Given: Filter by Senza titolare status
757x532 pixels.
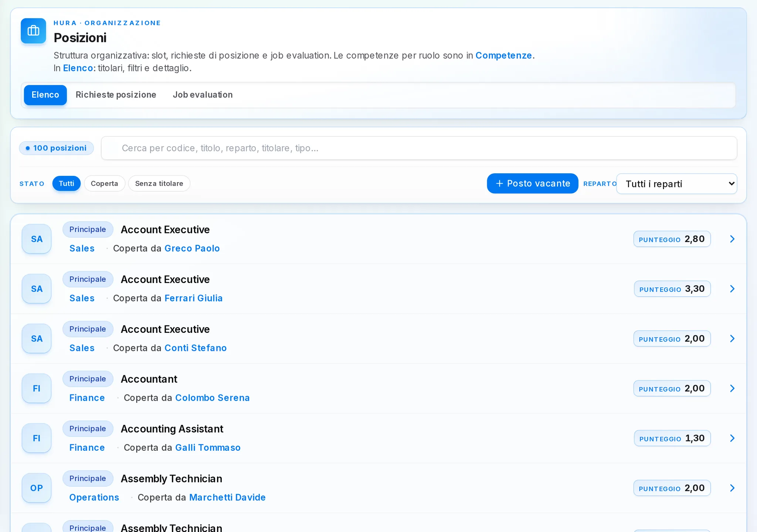Looking at the screenshot, I should (159, 184).
